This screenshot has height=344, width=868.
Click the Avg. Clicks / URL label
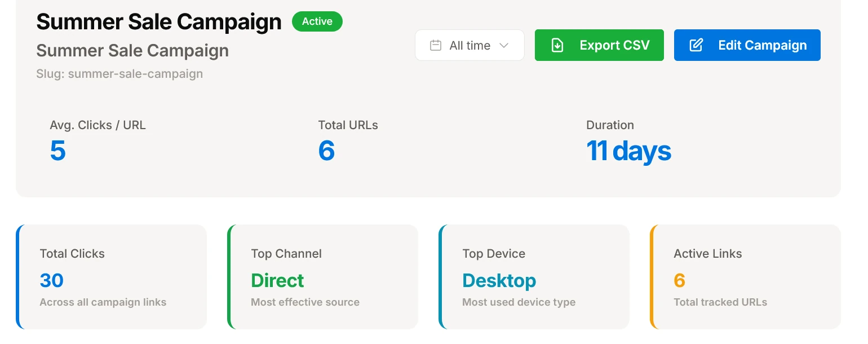point(98,125)
